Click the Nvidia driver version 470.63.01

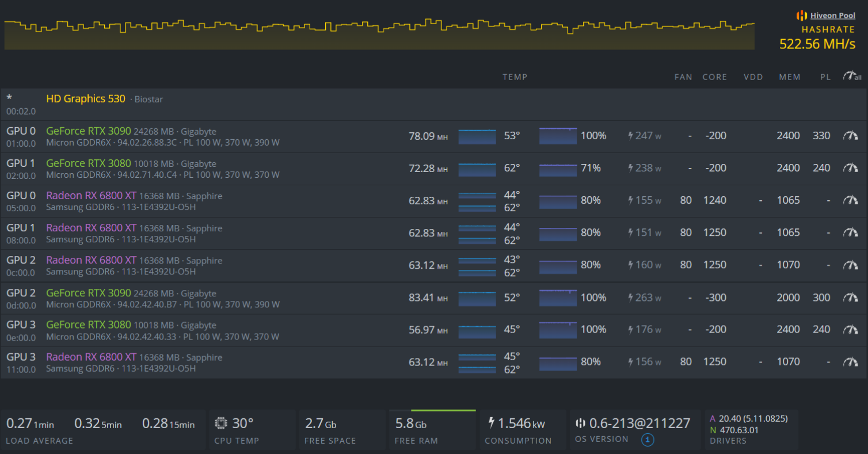click(738, 429)
